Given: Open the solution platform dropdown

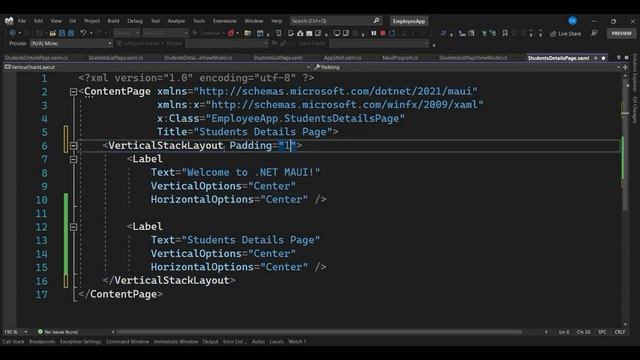Looking at the screenshot, I should tap(165, 33).
